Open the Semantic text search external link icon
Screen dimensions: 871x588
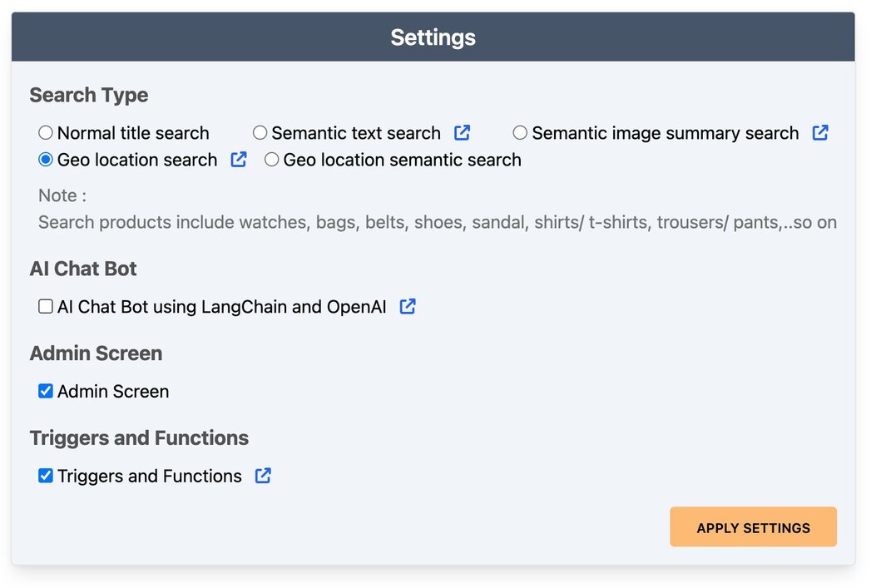pos(463,132)
